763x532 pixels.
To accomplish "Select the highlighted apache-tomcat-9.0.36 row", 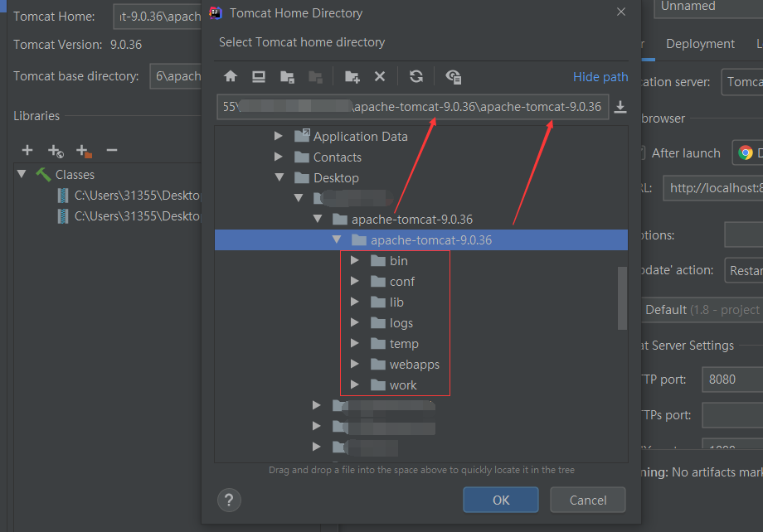I will pos(421,239).
